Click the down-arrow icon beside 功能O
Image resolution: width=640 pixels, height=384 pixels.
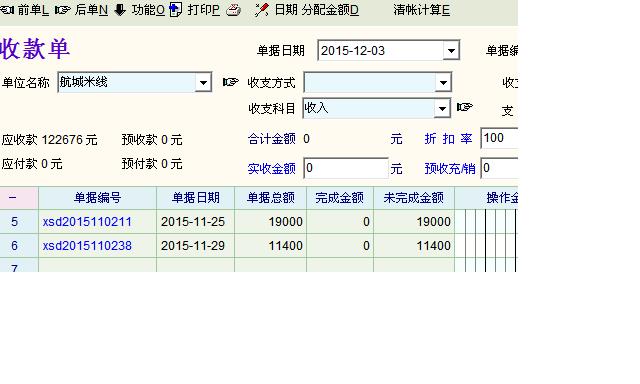click(x=120, y=10)
